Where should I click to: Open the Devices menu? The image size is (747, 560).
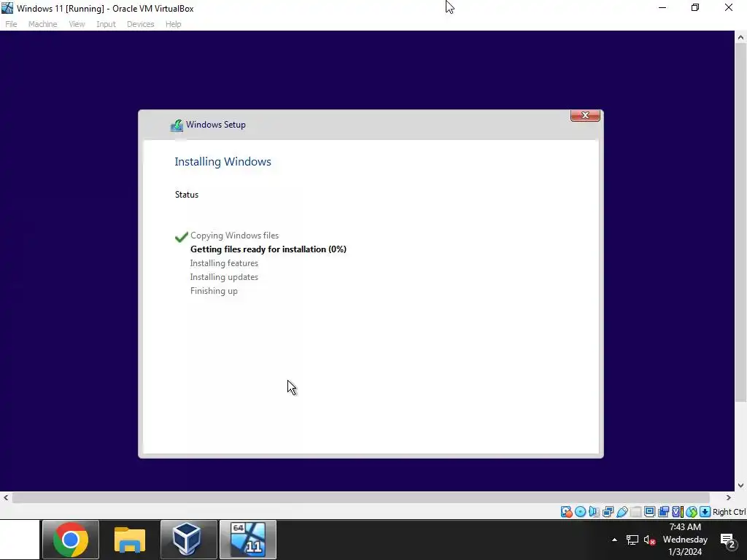(140, 24)
